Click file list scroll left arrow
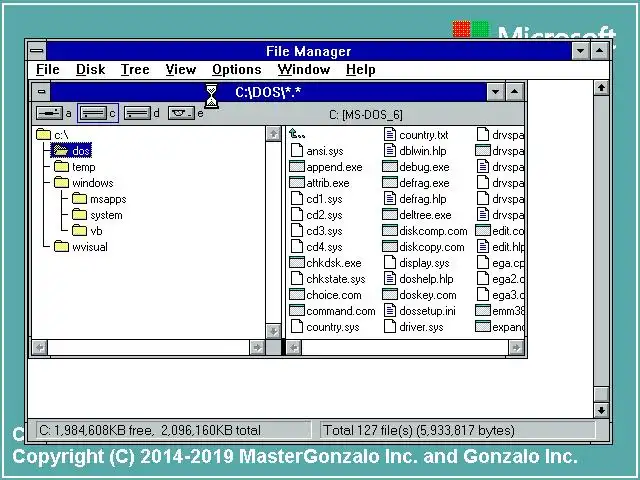Viewport: 640px width, 480px height. pyautogui.click(x=293, y=347)
